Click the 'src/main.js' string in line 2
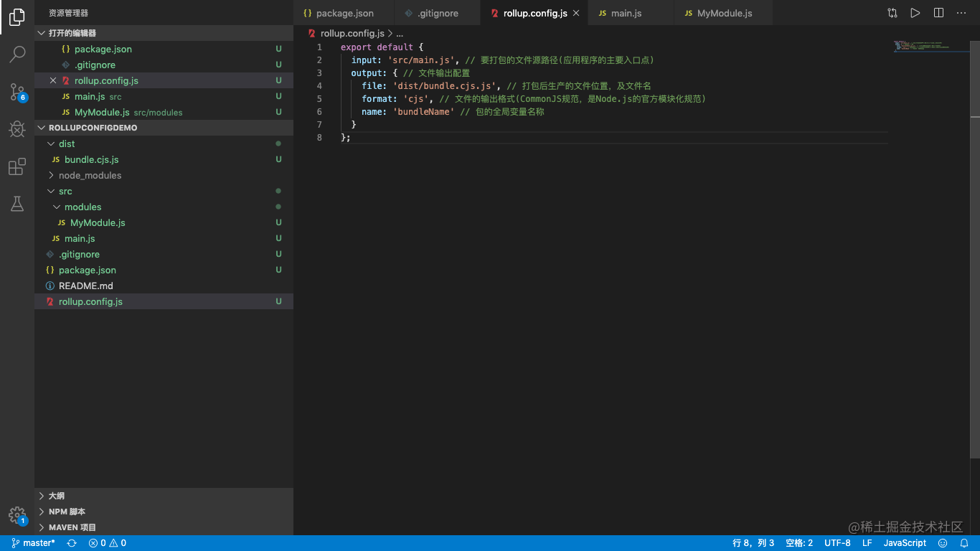Viewport: 980px width, 551px height. click(422, 60)
